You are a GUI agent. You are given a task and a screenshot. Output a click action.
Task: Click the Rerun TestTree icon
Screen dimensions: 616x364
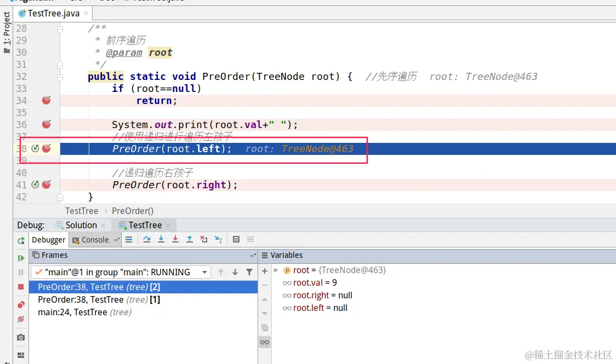[21, 240]
